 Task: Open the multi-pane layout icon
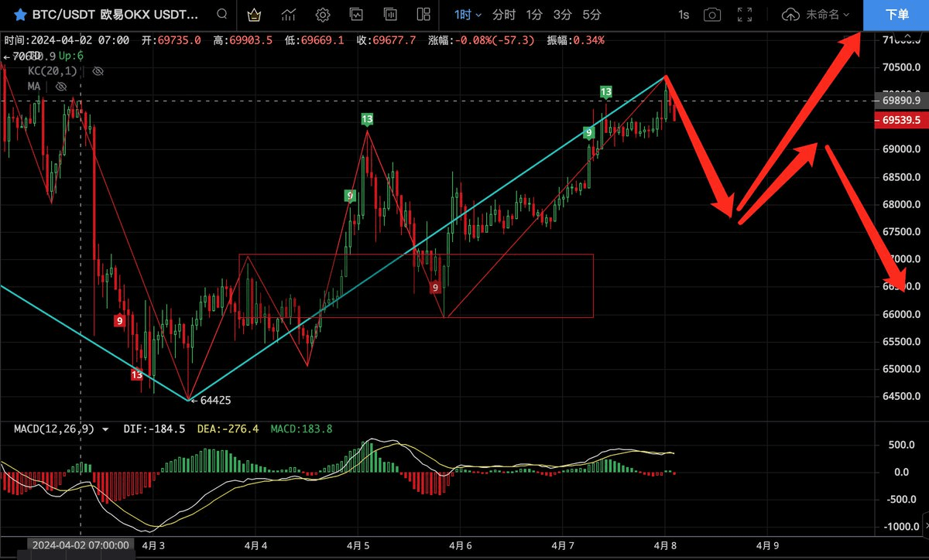click(423, 15)
